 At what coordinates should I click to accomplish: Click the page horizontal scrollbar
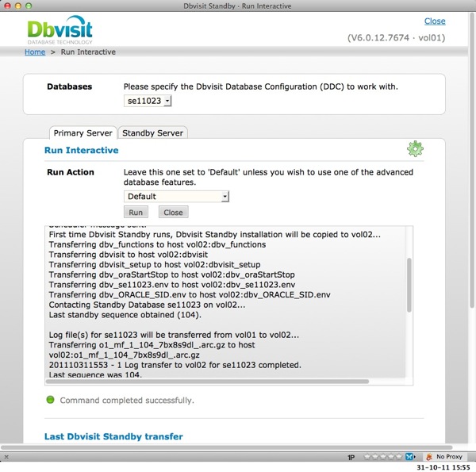tap(226, 447)
